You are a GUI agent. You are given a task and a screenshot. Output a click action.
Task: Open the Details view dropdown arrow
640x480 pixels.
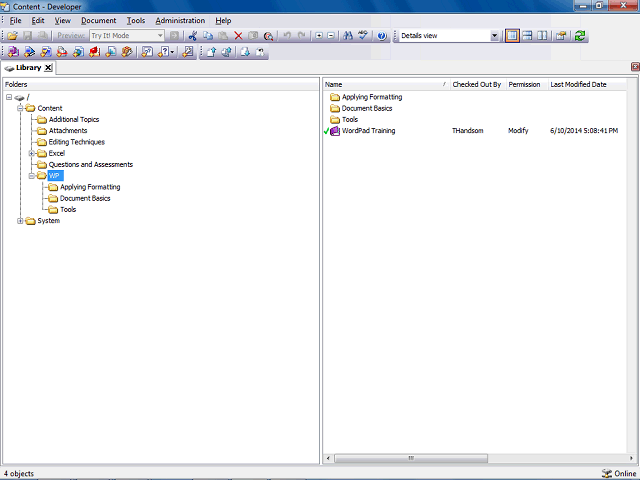[x=494, y=36]
